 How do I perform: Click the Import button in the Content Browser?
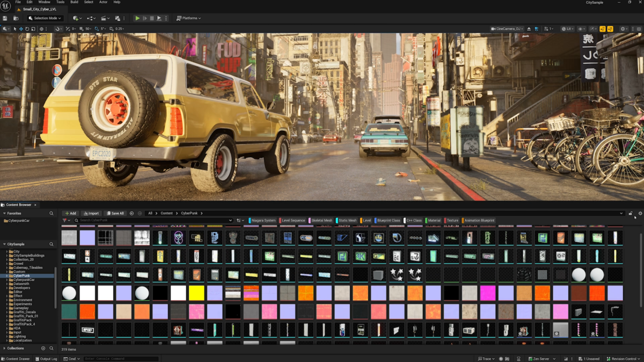(x=91, y=213)
